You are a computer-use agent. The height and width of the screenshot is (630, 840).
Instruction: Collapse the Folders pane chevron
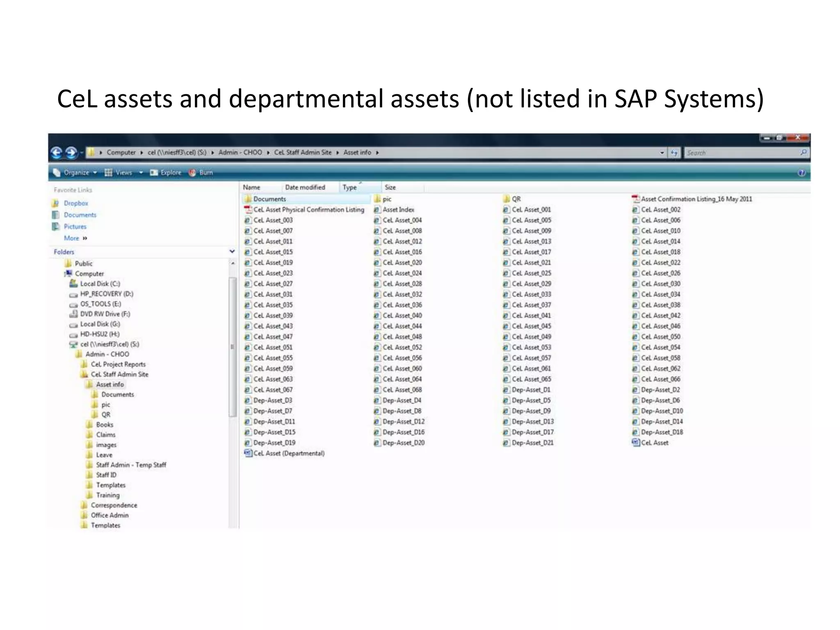232,251
